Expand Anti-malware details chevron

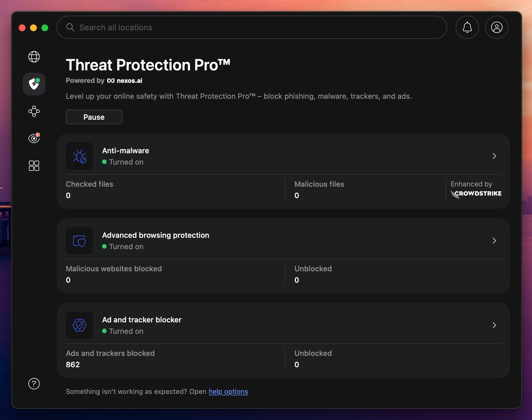pos(494,156)
